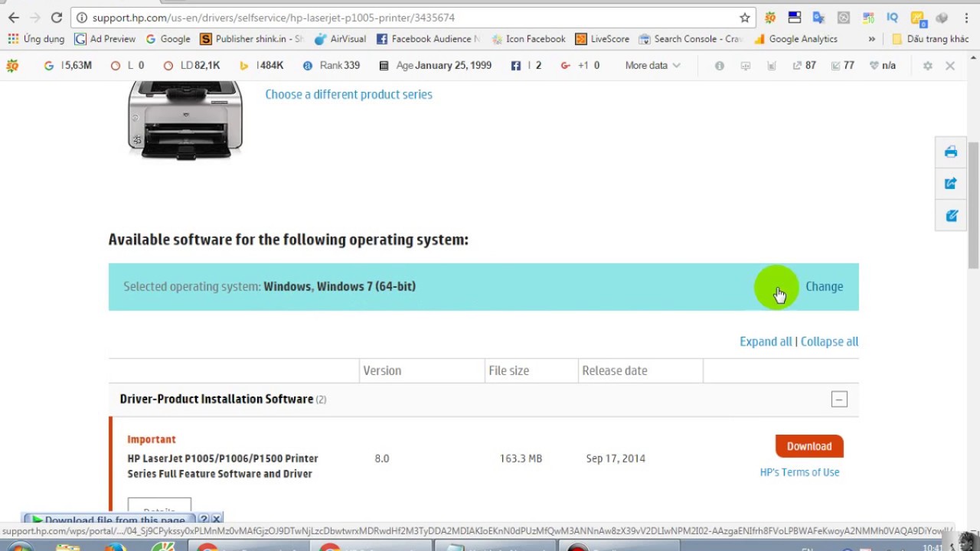980x551 pixels.
Task: Open the Publisher shink.in bookmark
Action: [x=252, y=39]
